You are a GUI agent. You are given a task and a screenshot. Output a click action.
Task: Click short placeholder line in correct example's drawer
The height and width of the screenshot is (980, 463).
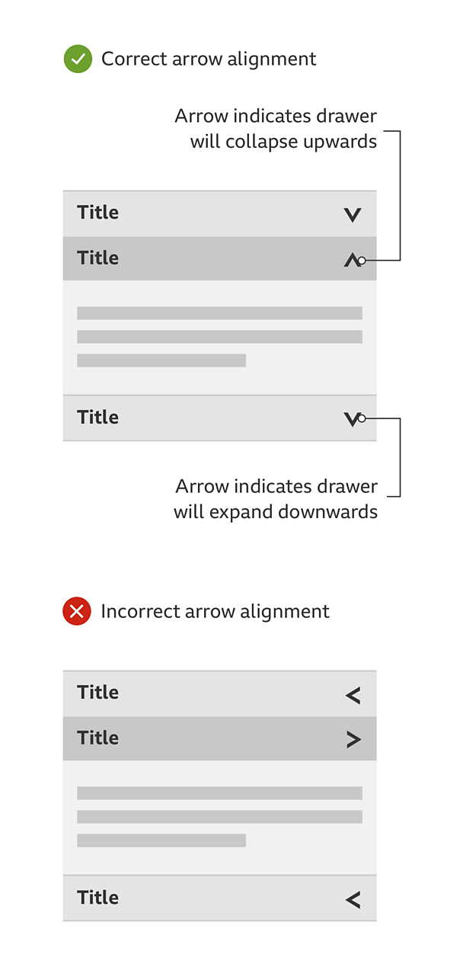(161, 360)
